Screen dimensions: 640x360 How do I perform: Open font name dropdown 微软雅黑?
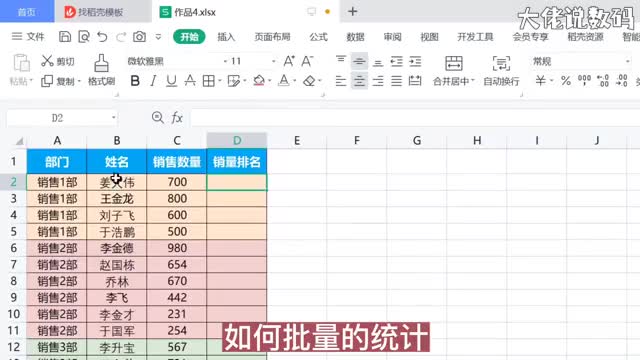click(x=225, y=61)
